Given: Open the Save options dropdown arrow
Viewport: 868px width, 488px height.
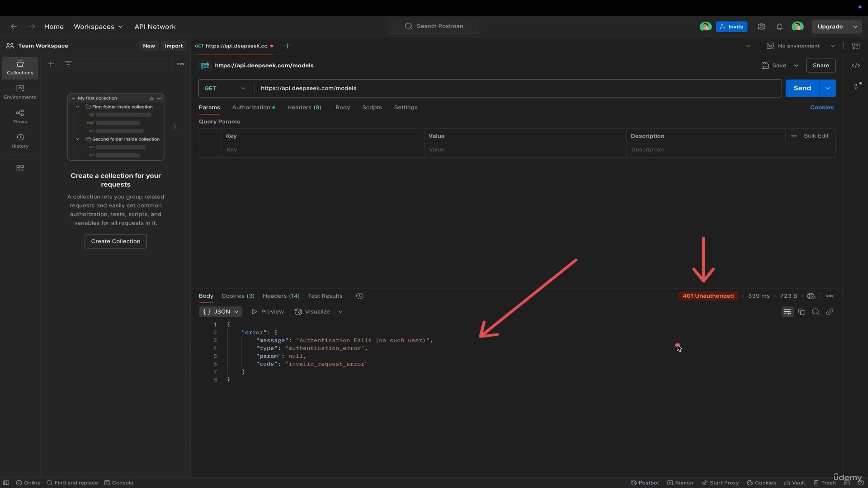Looking at the screenshot, I should pyautogui.click(x=796, y=66).
